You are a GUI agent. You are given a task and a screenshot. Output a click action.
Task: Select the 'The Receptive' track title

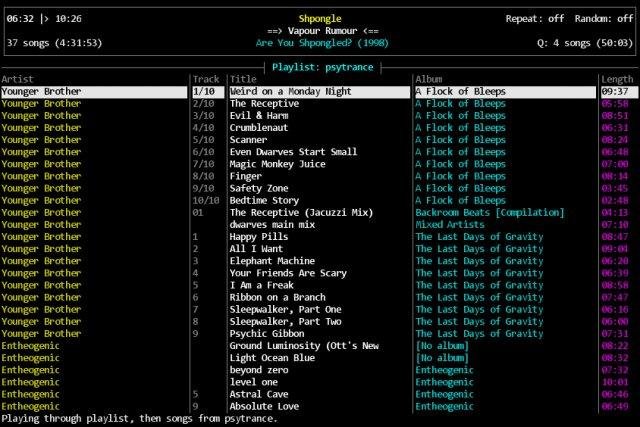pyautogui.click(x=264, y=104)
